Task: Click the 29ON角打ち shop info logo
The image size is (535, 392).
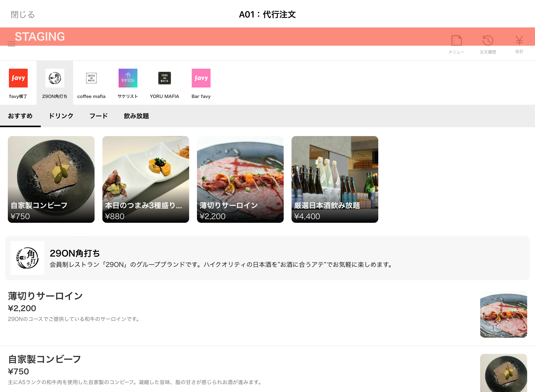Action: (x=27, y=258)
